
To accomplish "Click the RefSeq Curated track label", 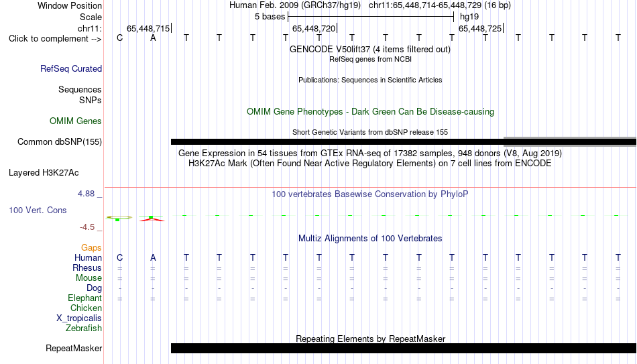I will click(x=70, y=68).
